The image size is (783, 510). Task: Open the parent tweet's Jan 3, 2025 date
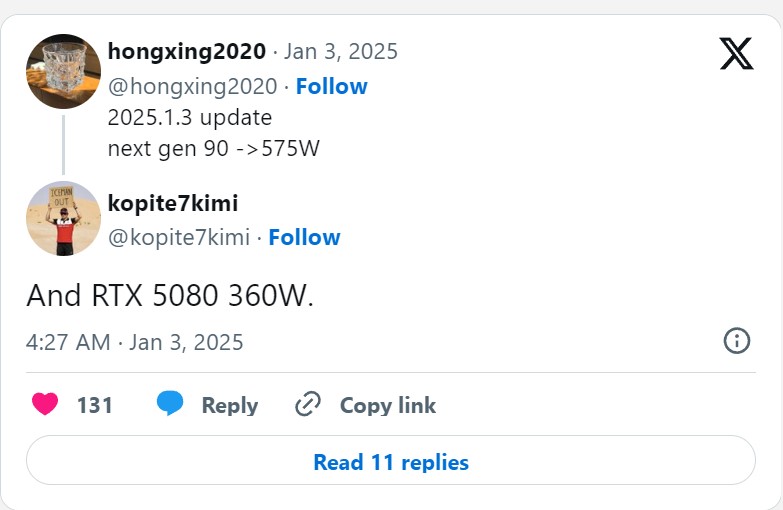click(x=341, y=51)
